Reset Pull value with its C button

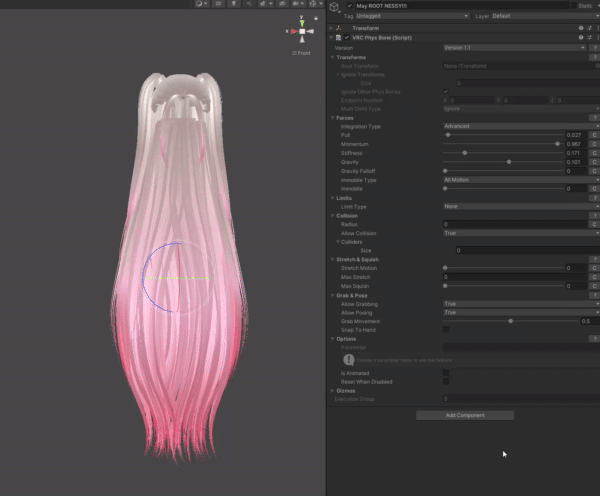click(594, 135)
